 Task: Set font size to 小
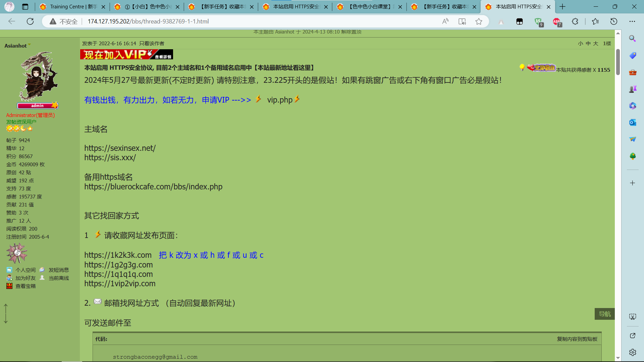[581, 44]
